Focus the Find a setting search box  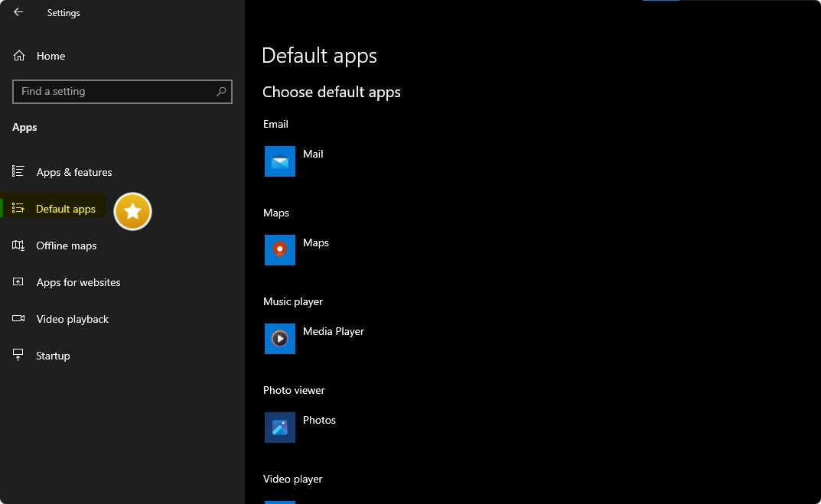pyautogui.click(x=122, y=92)
